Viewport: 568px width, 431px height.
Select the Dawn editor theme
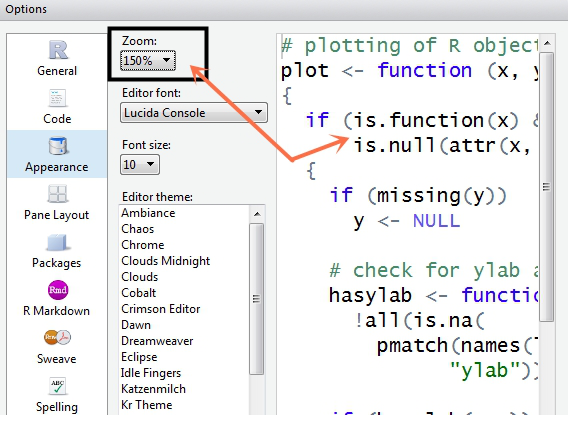tap(136, 325)
